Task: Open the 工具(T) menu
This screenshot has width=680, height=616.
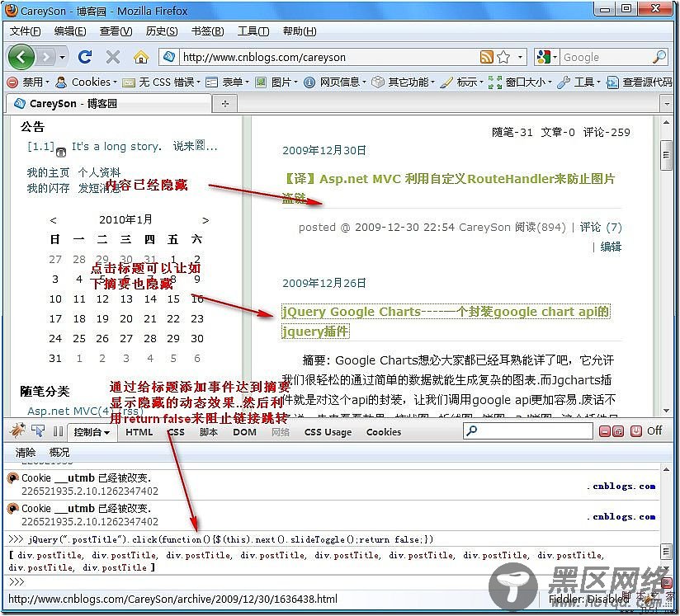Action: coord(253,31)
